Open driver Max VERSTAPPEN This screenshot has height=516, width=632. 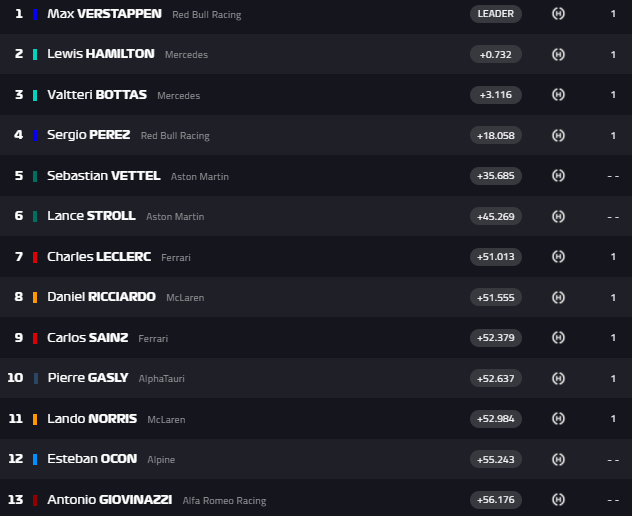pos(104,14)
